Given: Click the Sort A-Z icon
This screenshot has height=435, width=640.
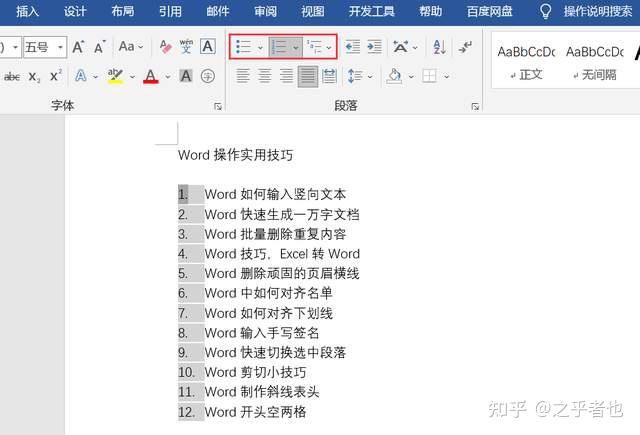Looking at the screenshot, I should point(440,47).
